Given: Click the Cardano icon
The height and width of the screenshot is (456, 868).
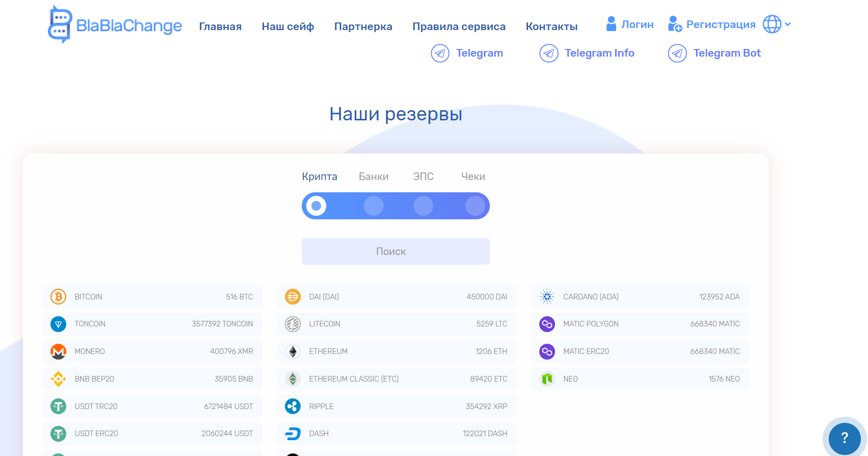Looking at the screenshot, I should click(547, 296).
